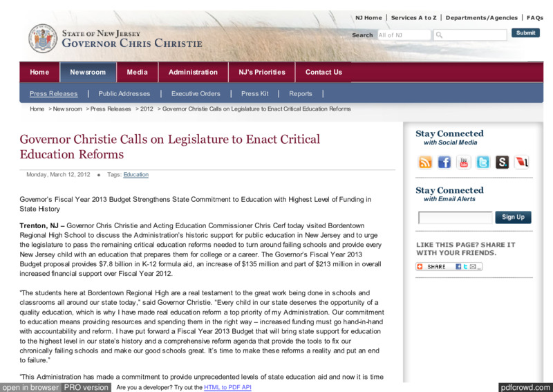Click the 'Trenton, NJ –' bold text

[42, 225]
